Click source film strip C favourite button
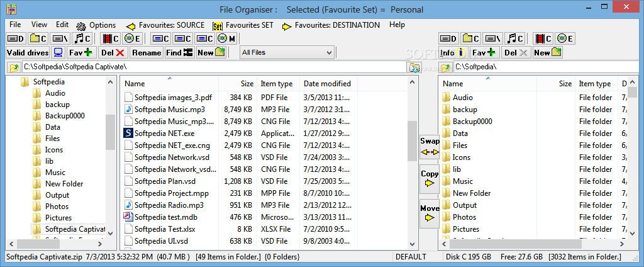Viewport: 644px width, 267px height. click(111, 38)
